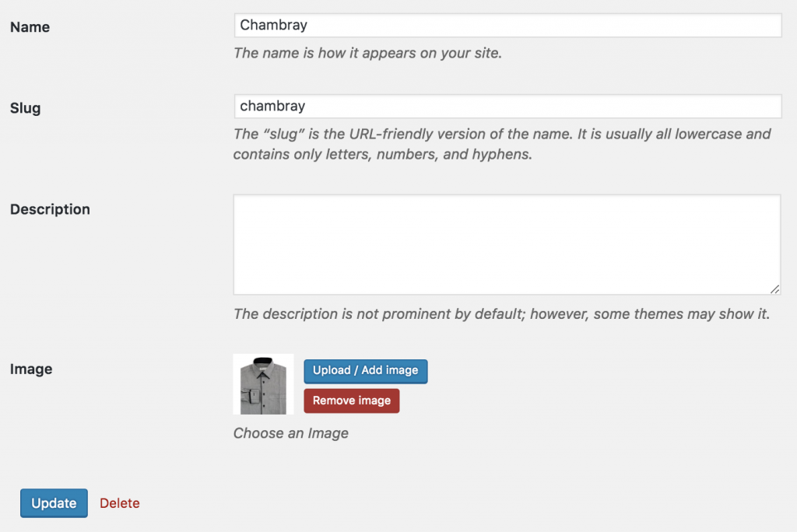Click the red Delete link

pos(120,503)
